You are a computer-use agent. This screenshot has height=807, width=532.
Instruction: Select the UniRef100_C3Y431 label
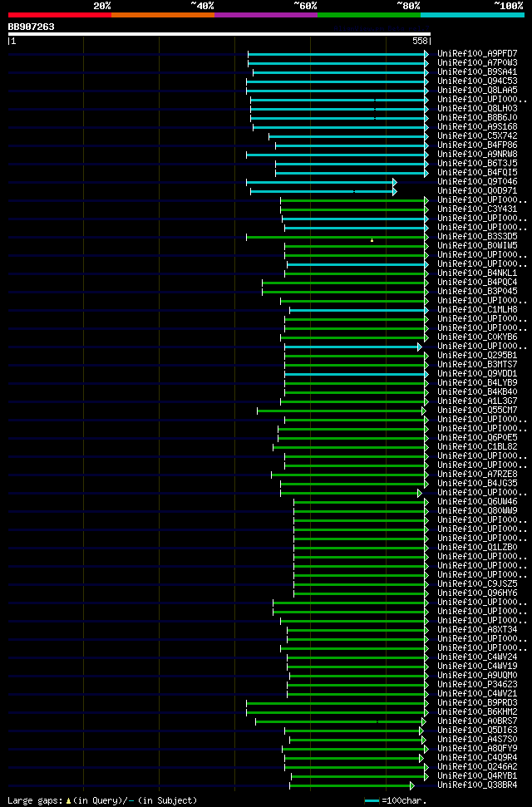click(x=477, y=209)
